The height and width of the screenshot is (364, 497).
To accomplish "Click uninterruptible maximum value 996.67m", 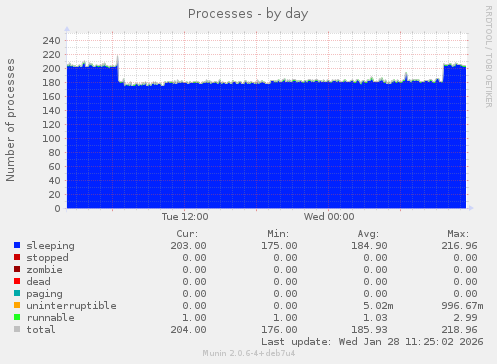I will (x=462, y=306).
